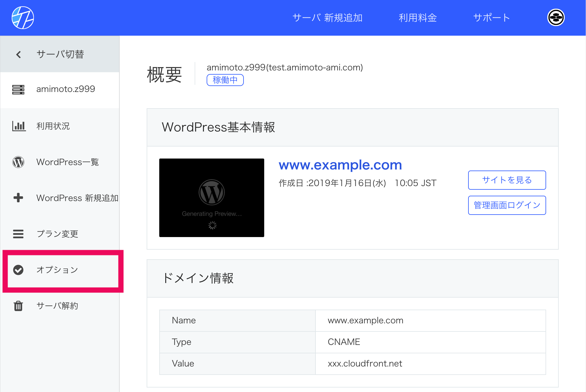Image resolution: width=586 pixels, height=392 pixels.
Task: Click the Name label cell in domain table
Action: click(x=238, y=320)
